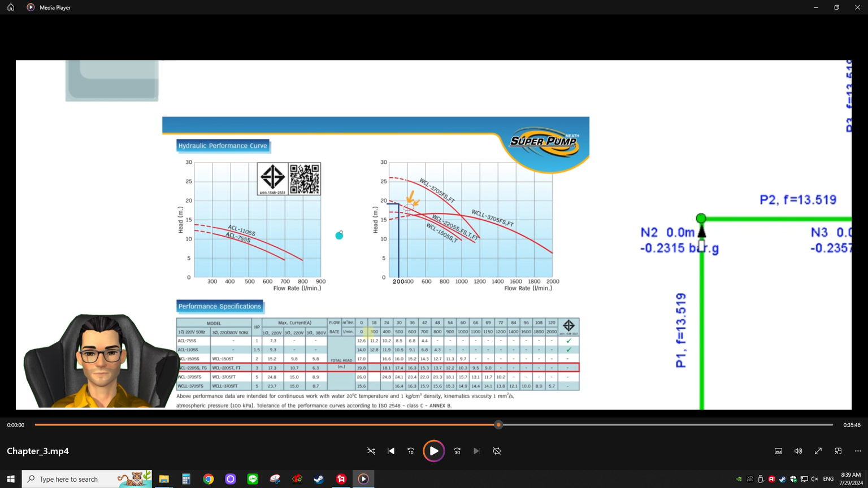
Task: Click the video seek bar thumb
Action: [x=498, y=425]
